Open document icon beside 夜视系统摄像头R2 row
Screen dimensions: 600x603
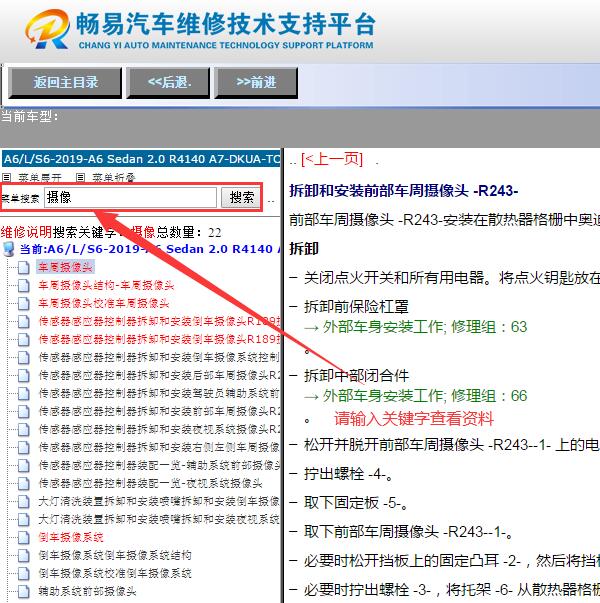tap(23, 429)
